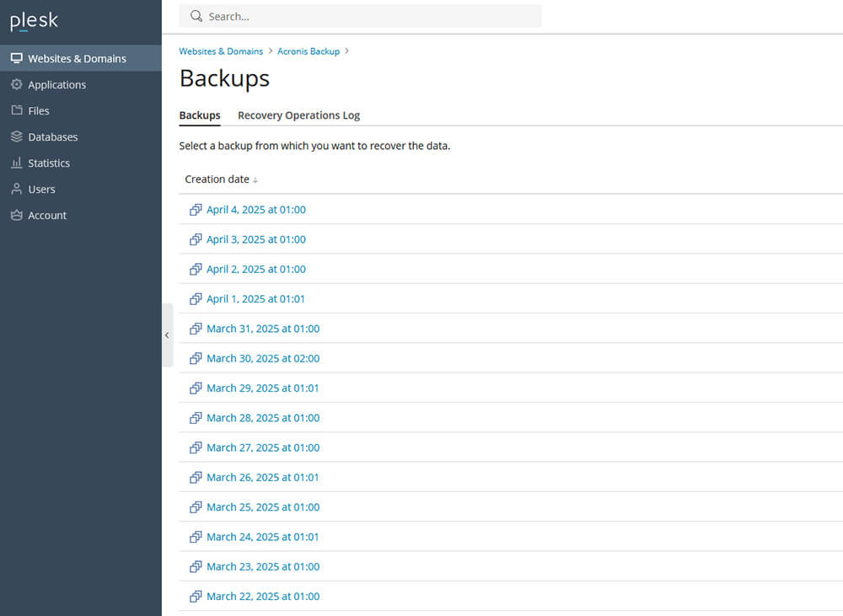
Task: Click the sort arrow next to Creation date
Action: pyautogui.click(x=255, y=180)
